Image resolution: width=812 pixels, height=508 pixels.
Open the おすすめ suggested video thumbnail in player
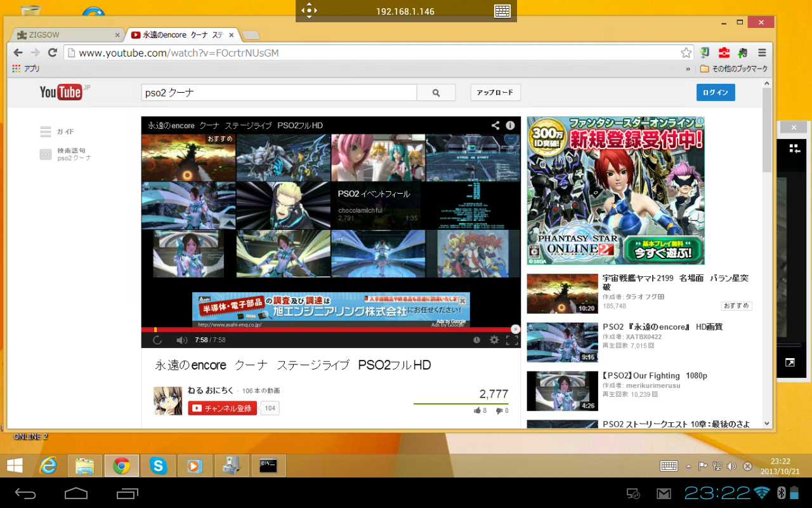point(188,157)
